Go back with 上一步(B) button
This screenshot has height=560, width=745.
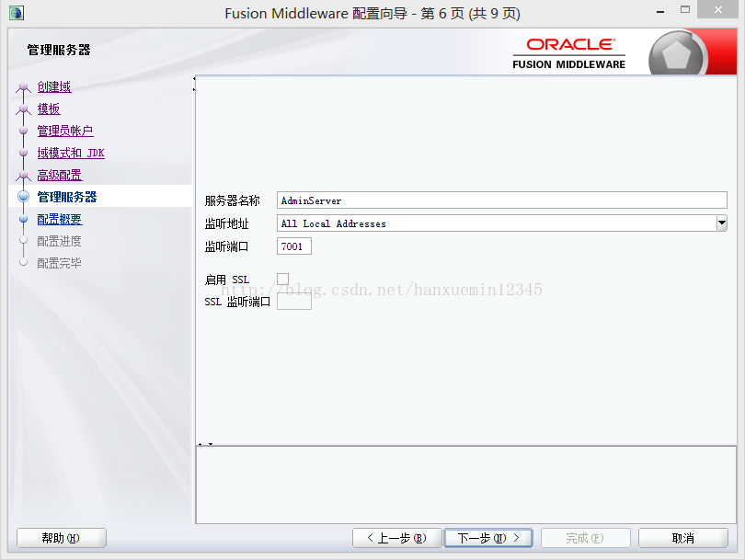pos(396,538)
